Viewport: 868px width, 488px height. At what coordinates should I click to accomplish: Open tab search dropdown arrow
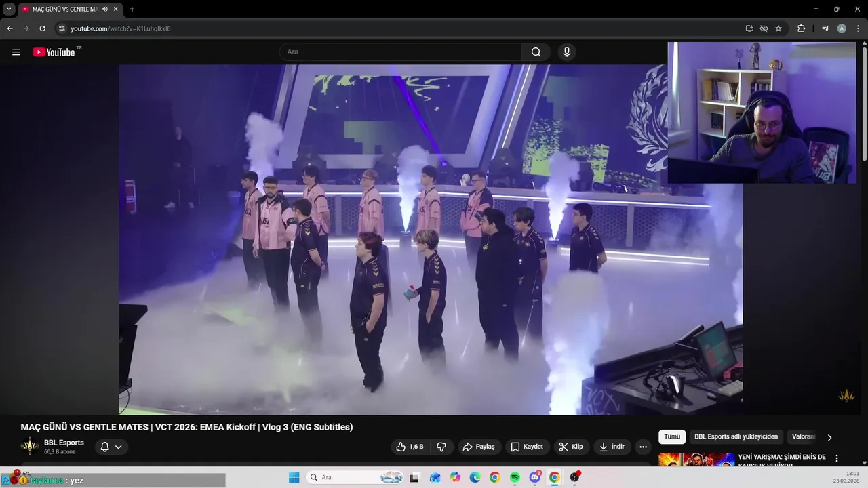(x=9, y=9)
